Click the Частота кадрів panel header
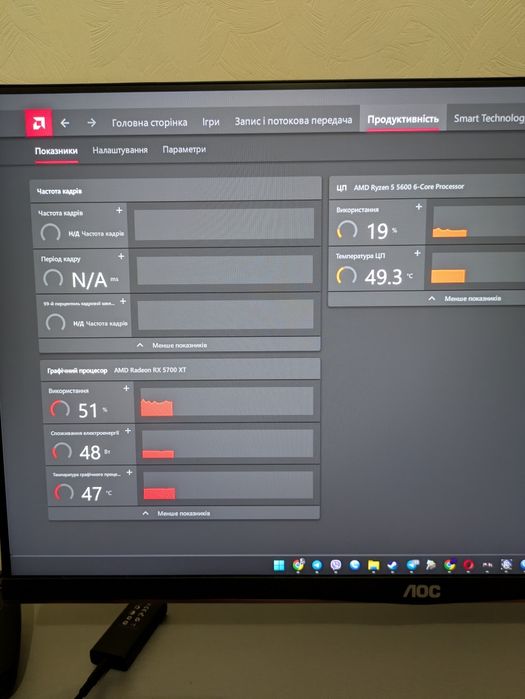The width and height of the screenshot is (525, 699). point(176,190)
